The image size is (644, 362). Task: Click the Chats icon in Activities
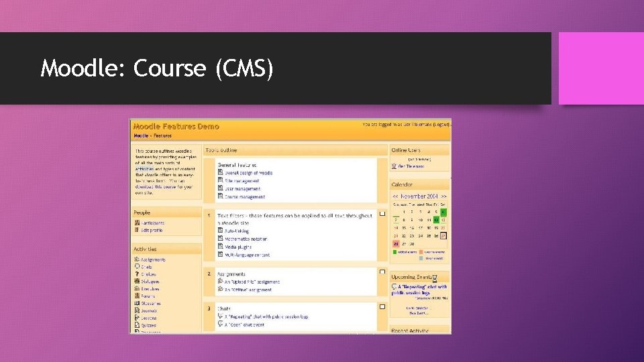coord(137,266)
